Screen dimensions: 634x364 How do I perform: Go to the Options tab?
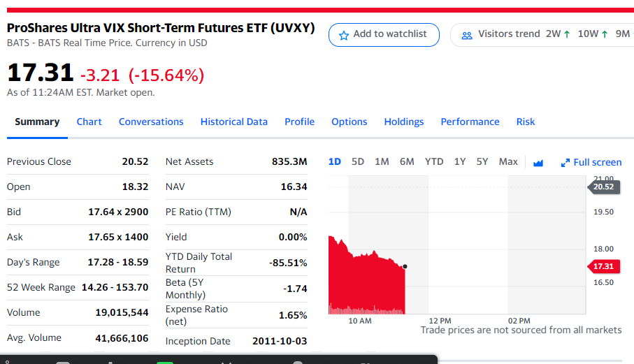(x=350, y=122)
